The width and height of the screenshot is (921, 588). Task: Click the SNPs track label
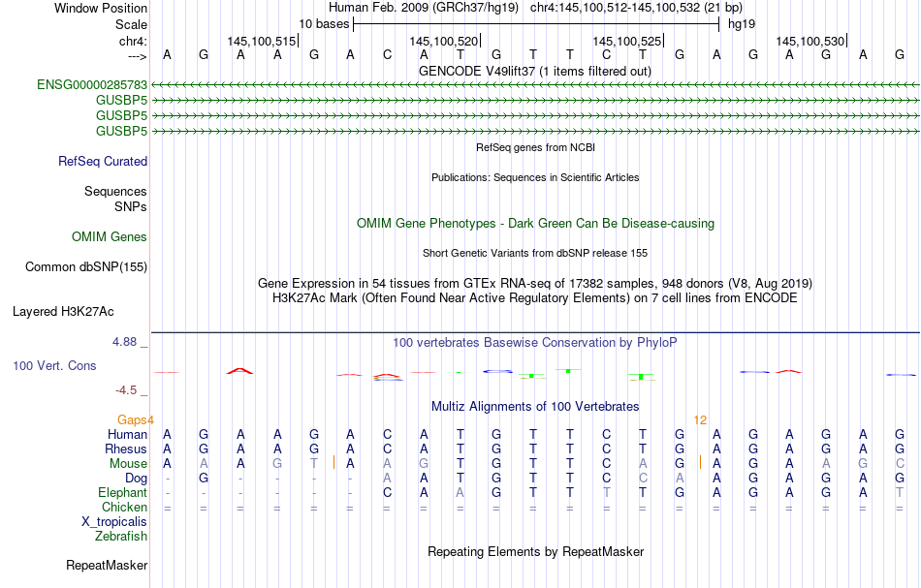point(131,206)
